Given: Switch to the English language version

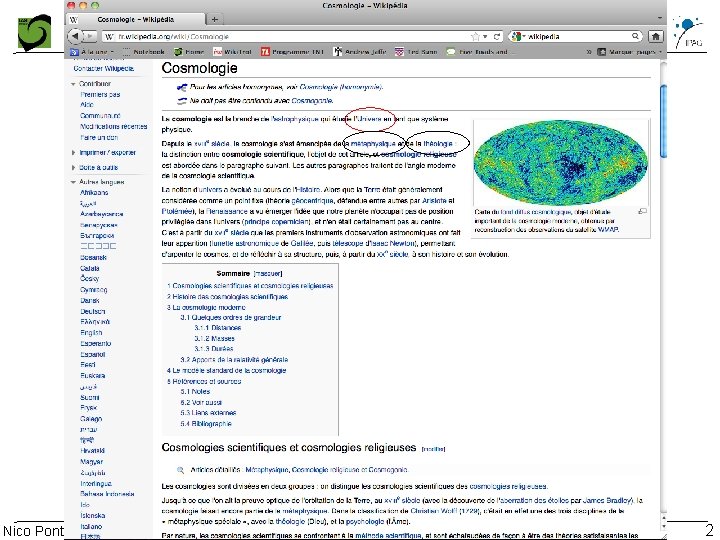Looking at the screenshot, I should [91, 332].
